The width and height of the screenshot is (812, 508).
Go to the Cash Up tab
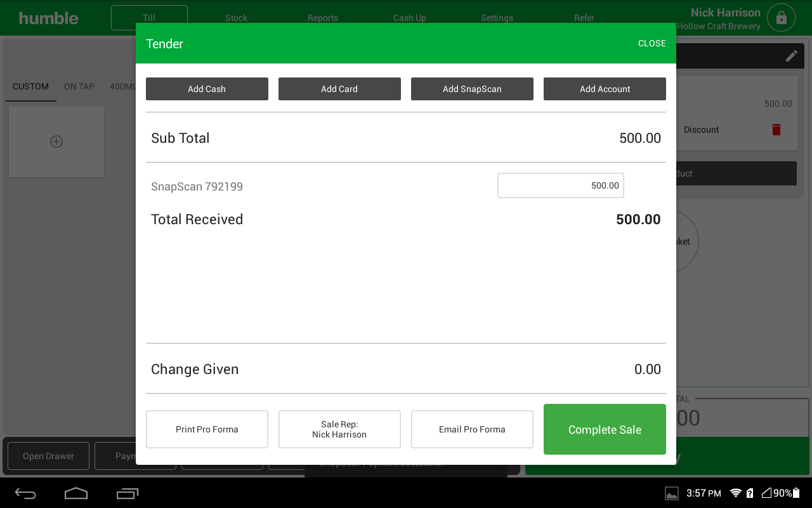pos(410,18)
